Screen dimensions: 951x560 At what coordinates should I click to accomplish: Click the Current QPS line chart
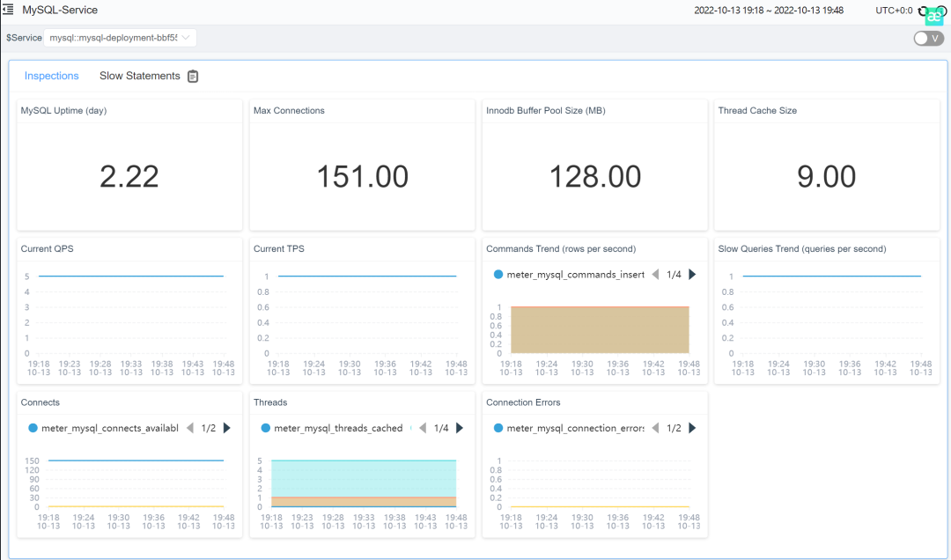pyautogui.click(x=129, y=321)
